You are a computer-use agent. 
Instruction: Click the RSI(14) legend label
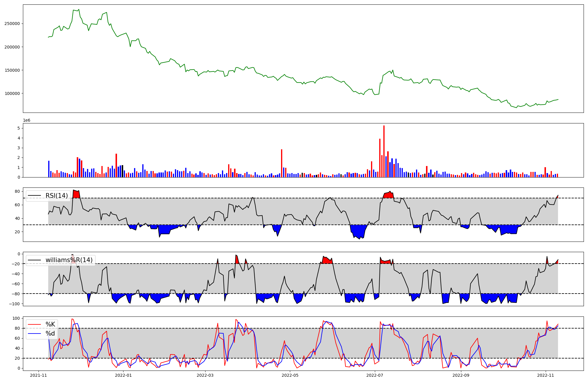56,196
